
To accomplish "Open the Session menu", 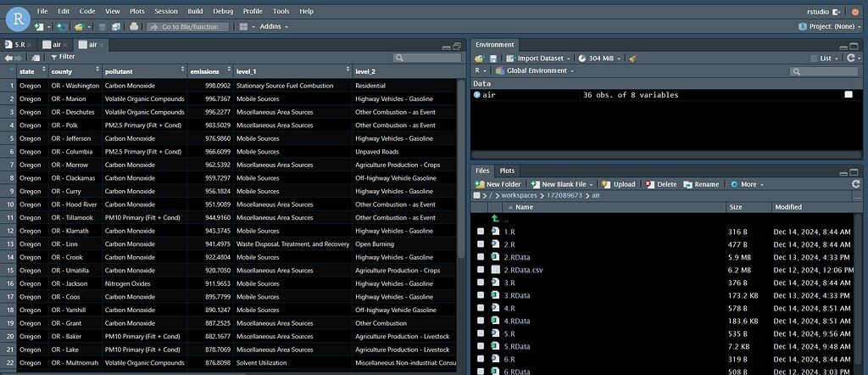I will pos(166,11).
